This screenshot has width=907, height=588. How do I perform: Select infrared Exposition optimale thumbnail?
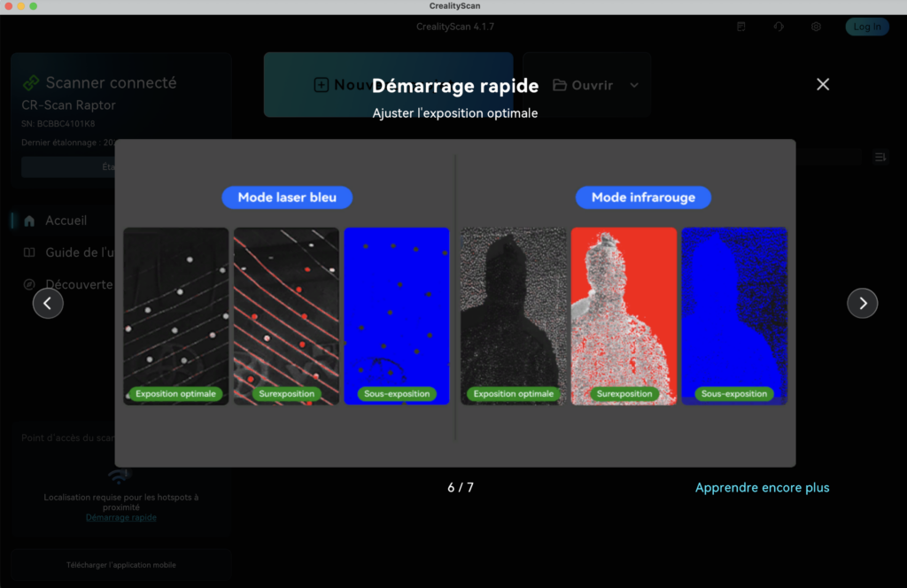point(513,315)
